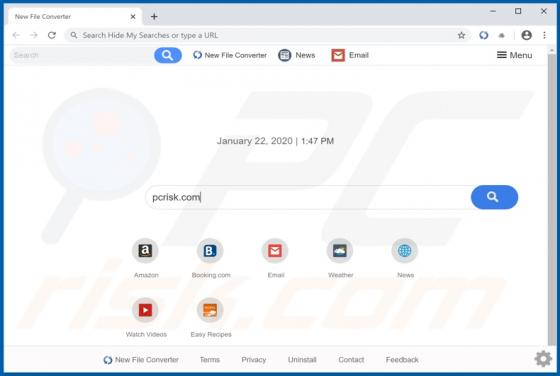The height and width of the screenshot is (376, 560).
Task: Open the Privacy footer link
Action: tap(254, 360)
